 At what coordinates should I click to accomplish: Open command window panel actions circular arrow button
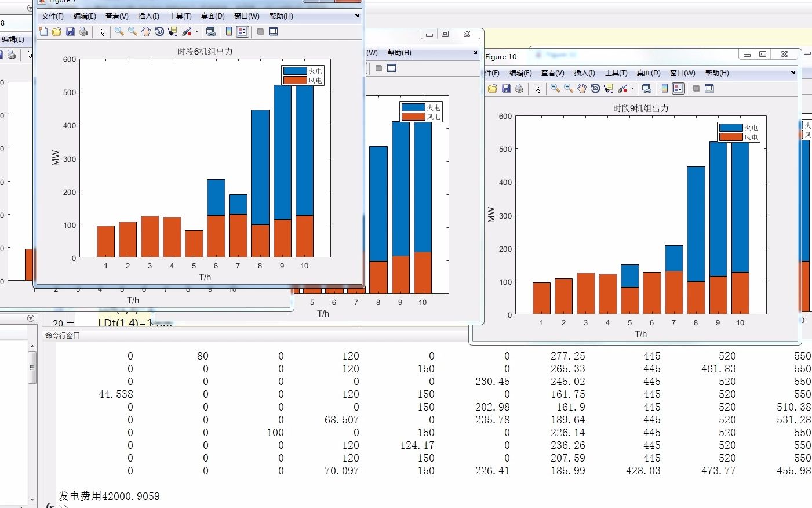pyautogui.click(x=31, y=318)
